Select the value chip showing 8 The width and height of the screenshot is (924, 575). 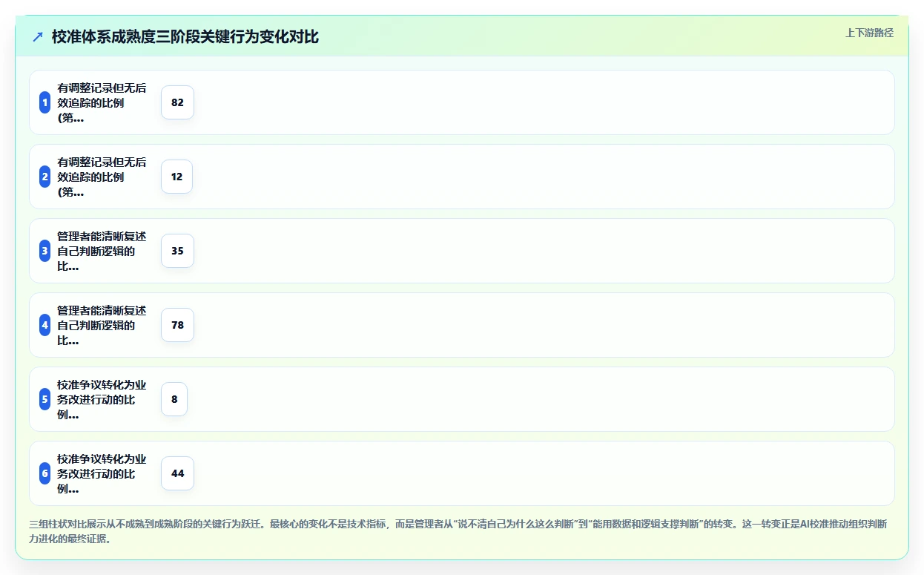pyautogui.click(x=174, y=399)
